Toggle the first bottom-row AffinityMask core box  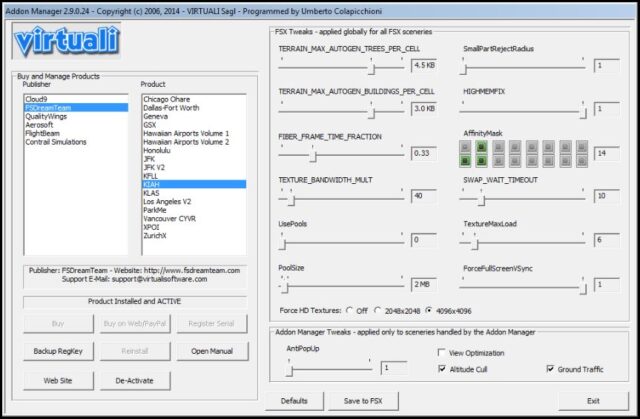465,161
